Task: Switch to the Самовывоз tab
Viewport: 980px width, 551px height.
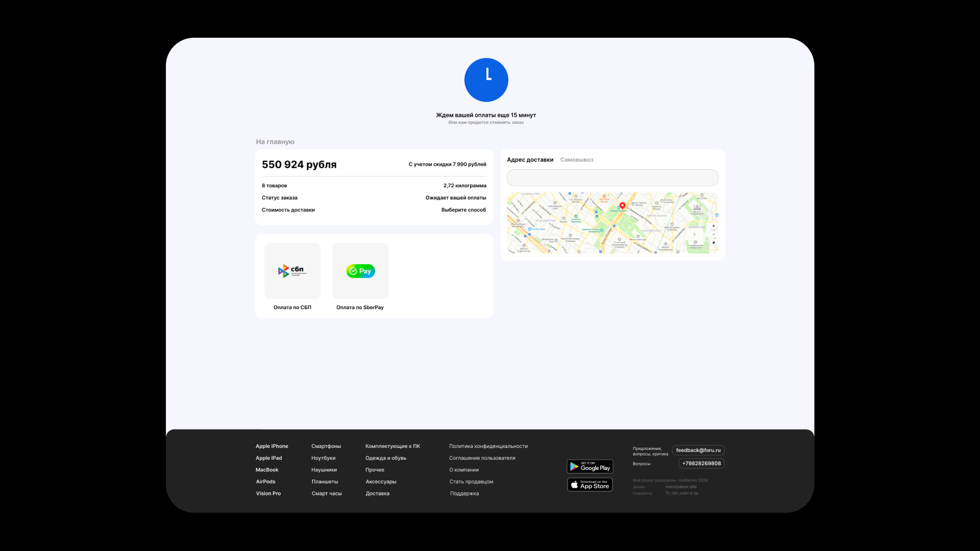Action: (x=576, y=160)
